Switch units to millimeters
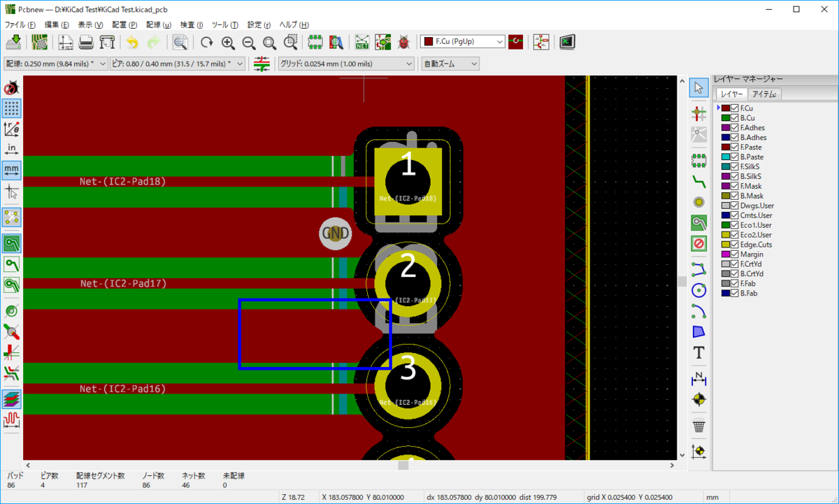The height and width of the screenshot is (504, 839). pos(12,169)
